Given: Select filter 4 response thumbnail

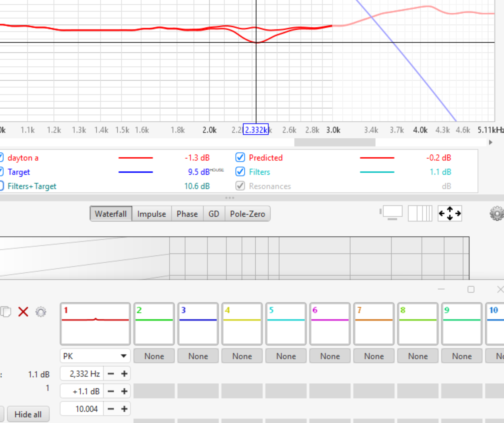Looking at the screenshot, I should point(242,324).
